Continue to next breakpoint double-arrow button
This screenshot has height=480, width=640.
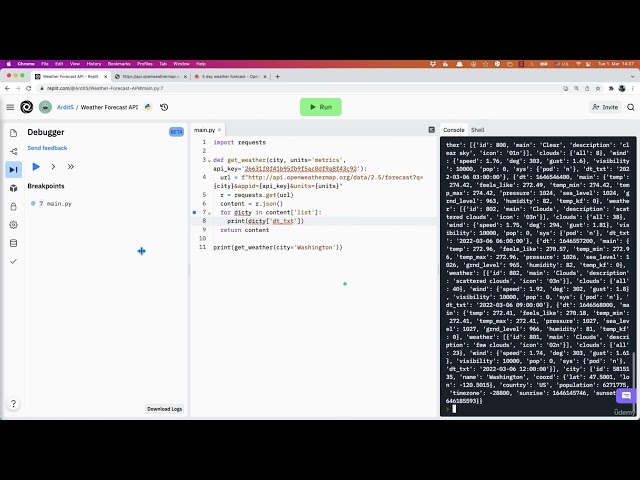[x=71, y=167]
